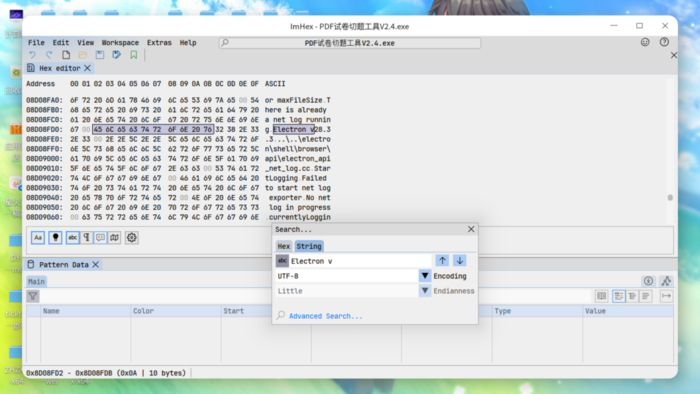
Task: Save the file with the floppy disk icon
Action: click(x=100, y=55)
